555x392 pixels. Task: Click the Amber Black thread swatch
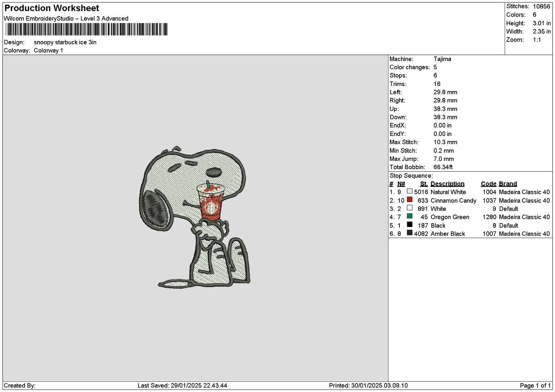click(410, 233)
